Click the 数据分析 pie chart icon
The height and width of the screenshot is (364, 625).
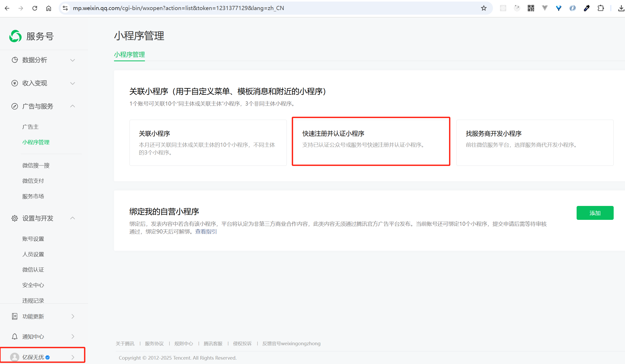(15, 60)
